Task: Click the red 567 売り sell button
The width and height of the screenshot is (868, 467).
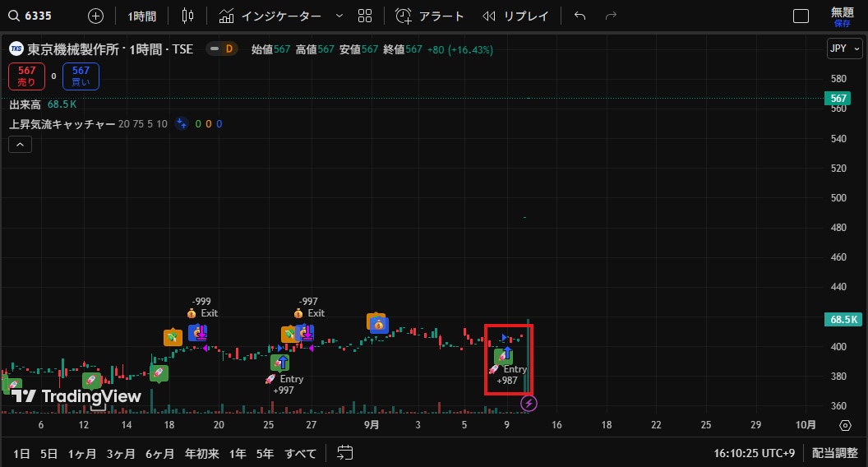Action: coord(26,76)
